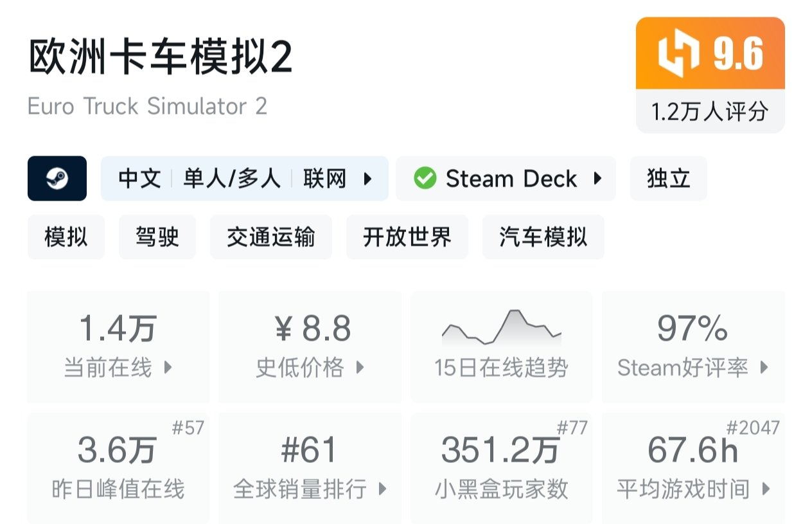Image resolution: width=812 pixels, height=524 pixels.
Task: Expand the 中文 单人/多人 联网 info arrow
Action: (x=368, y=179)
